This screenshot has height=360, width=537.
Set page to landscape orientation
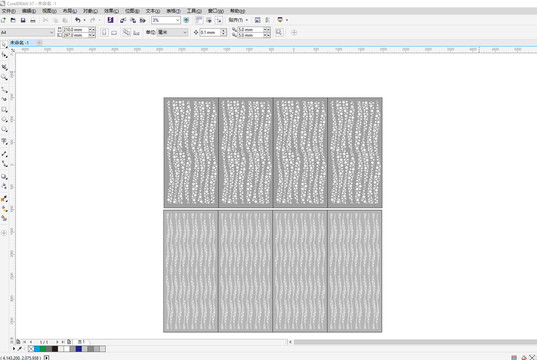pyautogui.click(x=114, y=33)
